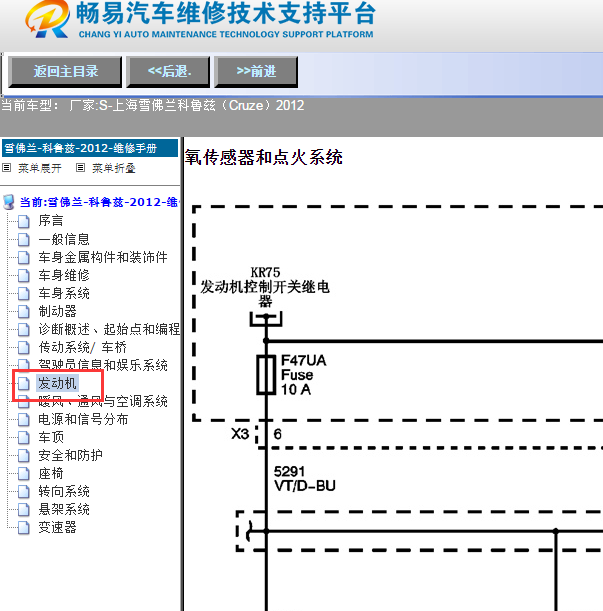Open 诊断概述、起始点和编程 chapter
603x611 pixels.
click(x=109, y=329)
